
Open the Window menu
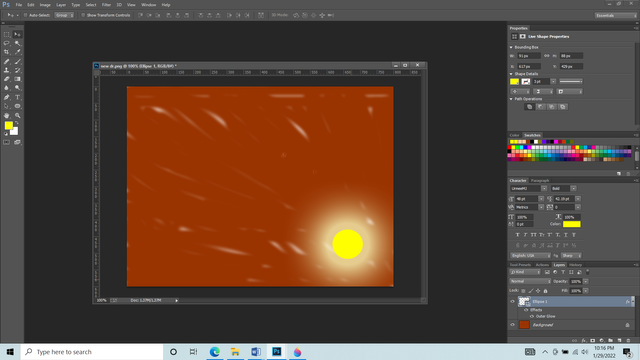coord(148,5)
